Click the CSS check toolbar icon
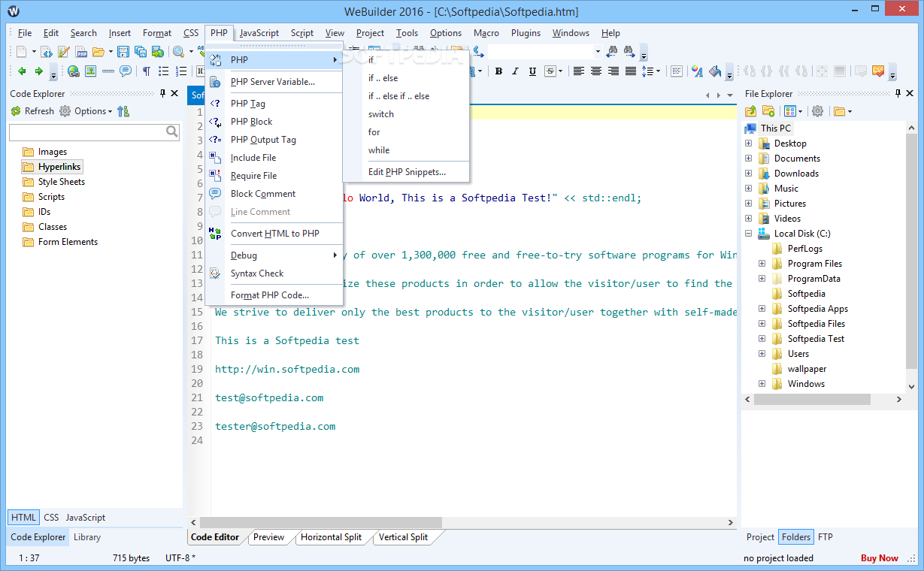 878,70
